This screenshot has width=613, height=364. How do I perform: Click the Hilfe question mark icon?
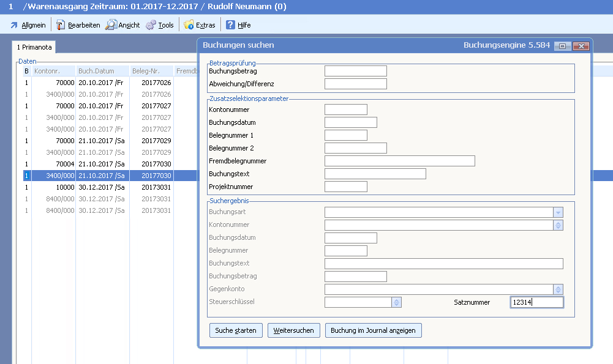click(x=230, y=25)
